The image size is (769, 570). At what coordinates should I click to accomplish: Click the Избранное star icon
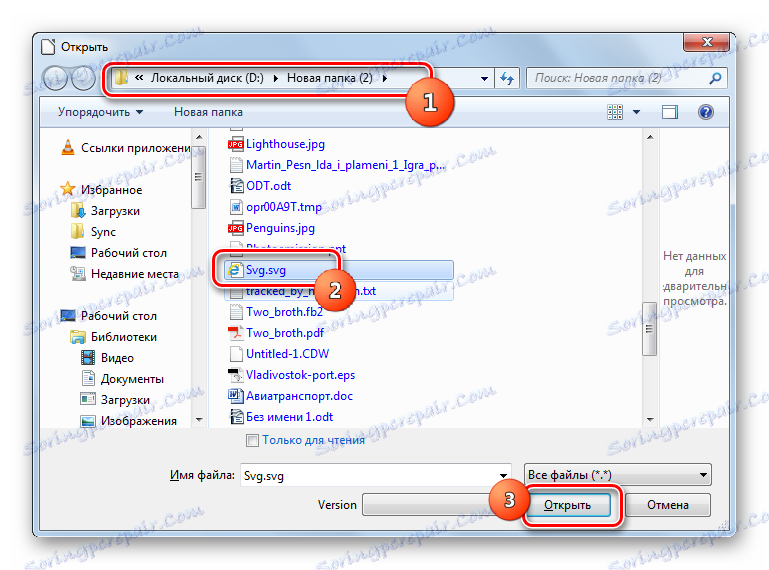coord(68,189)
